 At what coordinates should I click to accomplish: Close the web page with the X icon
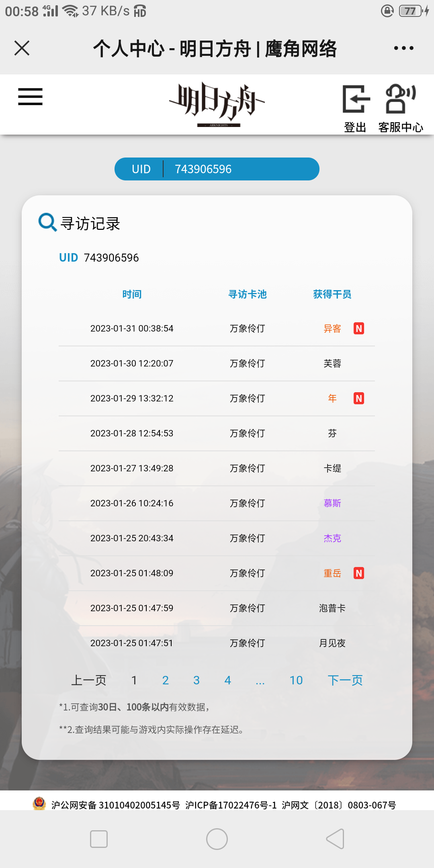22,48
